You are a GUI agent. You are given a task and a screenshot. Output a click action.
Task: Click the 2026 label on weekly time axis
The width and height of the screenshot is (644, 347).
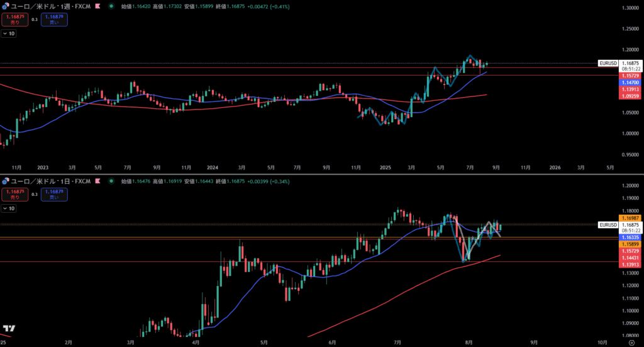(555, 168)
